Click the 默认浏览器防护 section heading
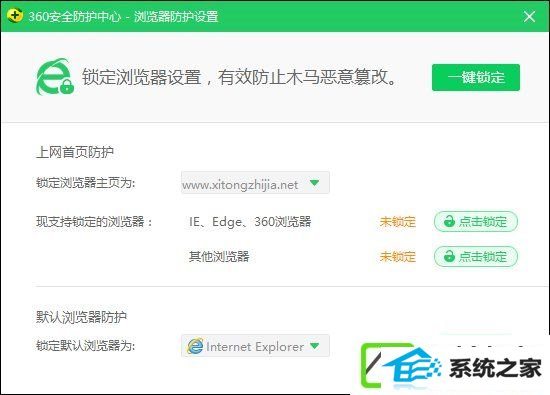Viewport: 550px width, 395px height. tap(81, 317)
